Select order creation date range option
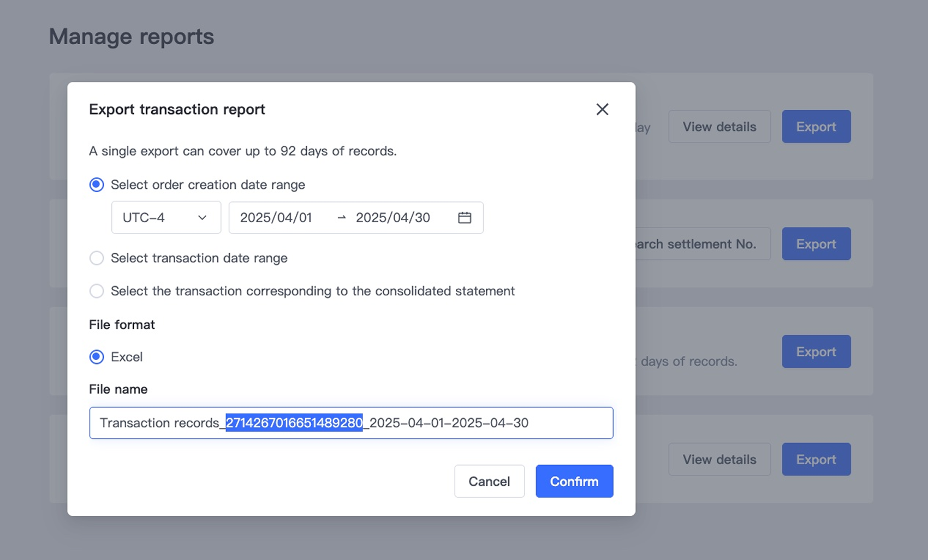 pyautogui.click(x=97, y=185)
